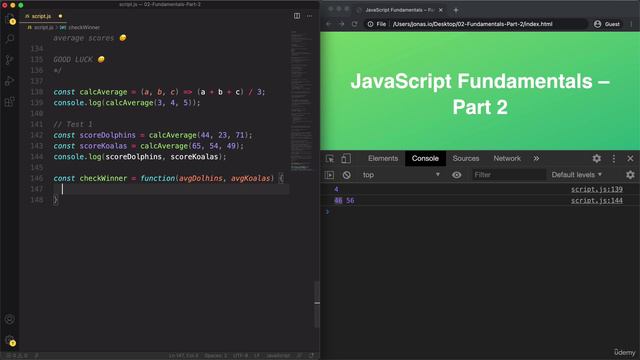Select the script.js editor tab
Viewport: 640px width, 360px height.
coord(43,16)
